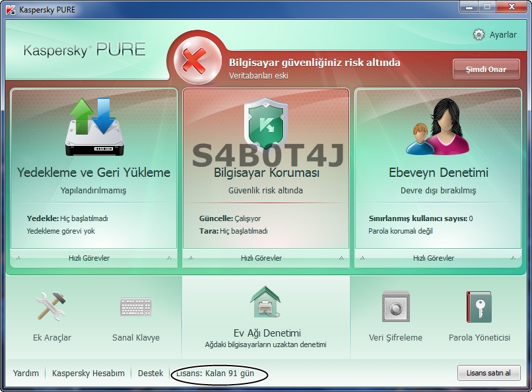Image resolution: width=532 pixels, height=392 pixels.
Task: Open Ev Ağı Denetimi house icon
Action: tap(265, 302)
